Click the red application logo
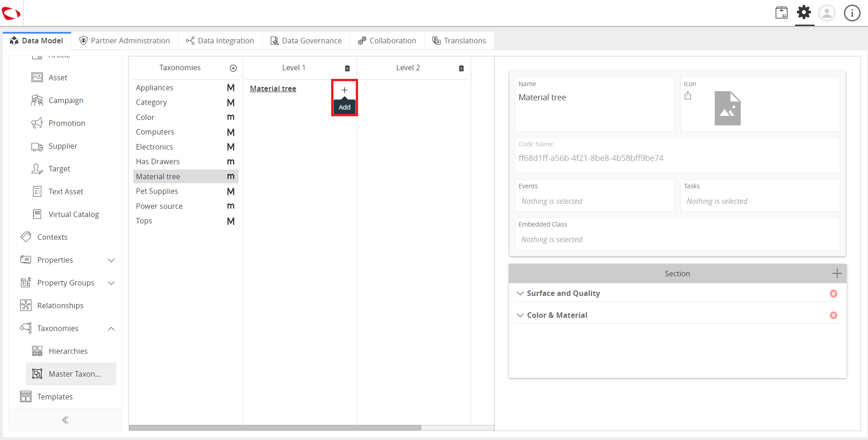The image size is (868, 440). [x=11, y=13]
